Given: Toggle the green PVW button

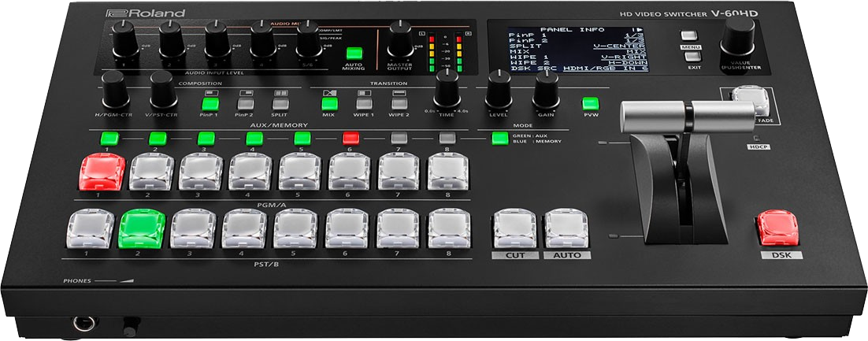Looking at the screenshot, I should (x=591, y=103).
